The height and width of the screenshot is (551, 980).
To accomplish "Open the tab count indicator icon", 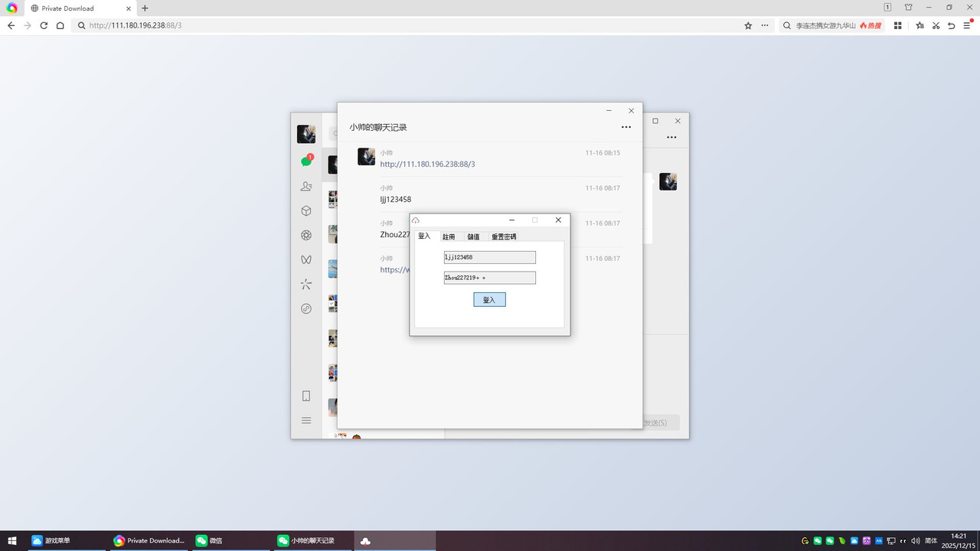I will tap(887, 7).
